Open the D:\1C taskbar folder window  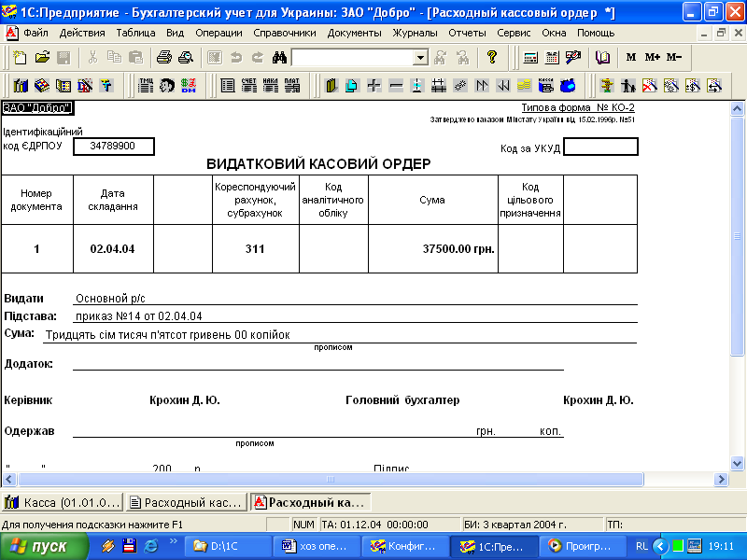tap(228, 546)
